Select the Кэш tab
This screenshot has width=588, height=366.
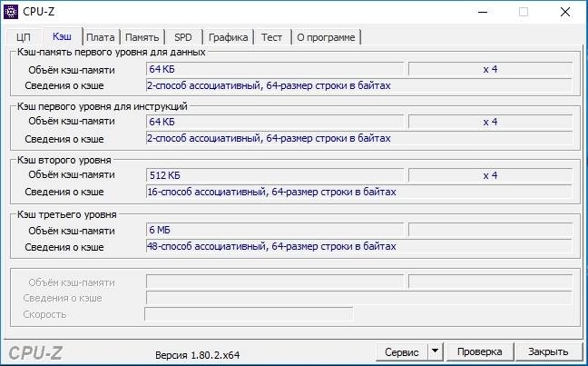(62, 36)
